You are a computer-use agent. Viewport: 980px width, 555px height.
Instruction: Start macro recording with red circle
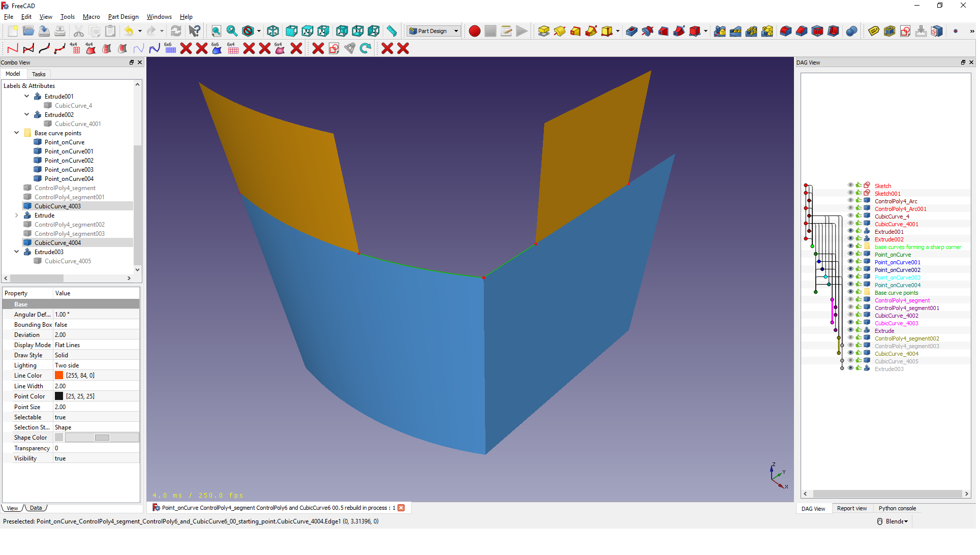click(474, 31)
